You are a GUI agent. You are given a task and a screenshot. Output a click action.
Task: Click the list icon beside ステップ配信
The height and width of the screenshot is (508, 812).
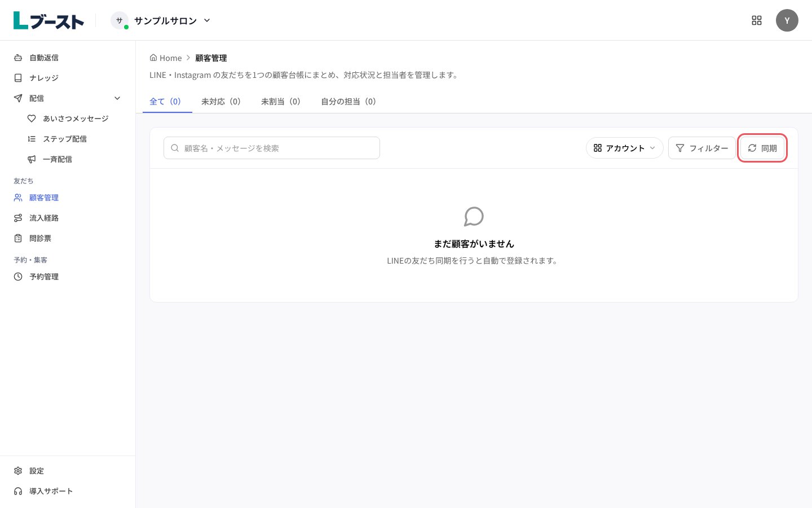click(32, 139)
